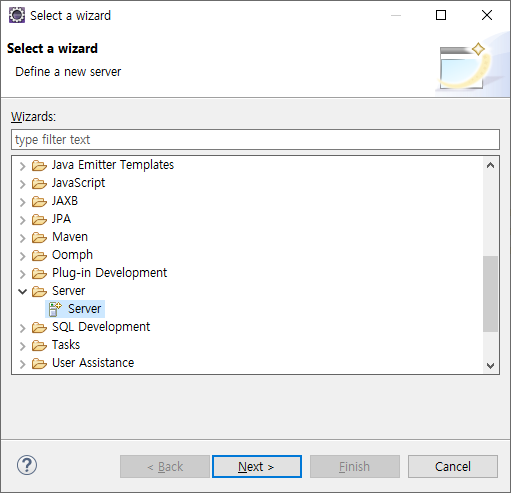
Task: Select the Maven category label
Action: [x=70, y=237]
